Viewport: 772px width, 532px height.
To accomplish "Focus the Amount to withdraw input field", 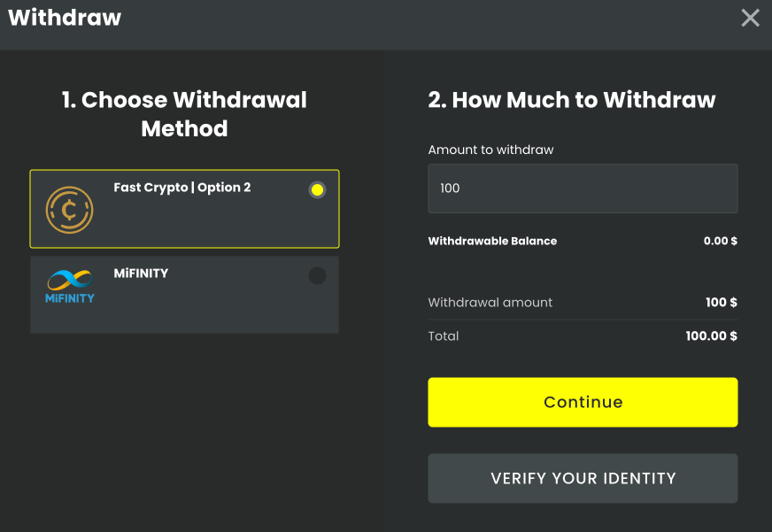I will pos(583,189).
